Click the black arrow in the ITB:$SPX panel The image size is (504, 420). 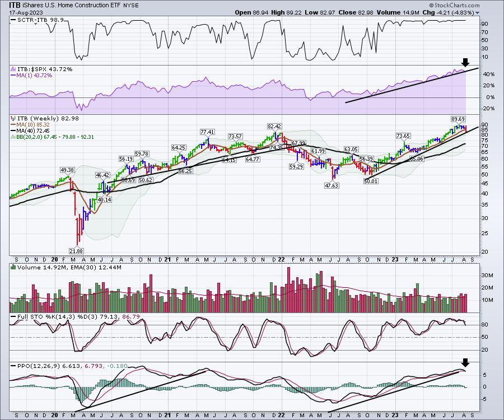tap(464, 63)
